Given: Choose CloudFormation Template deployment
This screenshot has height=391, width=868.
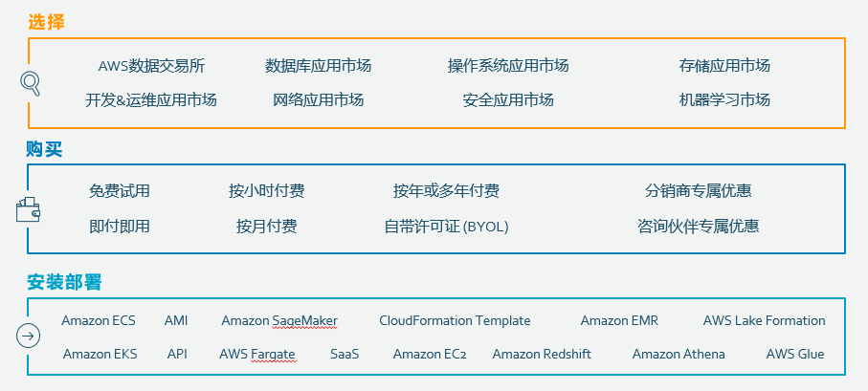Looking at the screenshot, I should coord(455,320).
